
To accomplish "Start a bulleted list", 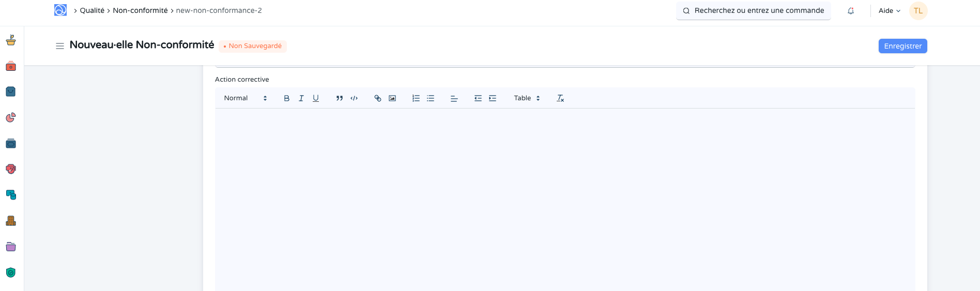I will [431, 98].
